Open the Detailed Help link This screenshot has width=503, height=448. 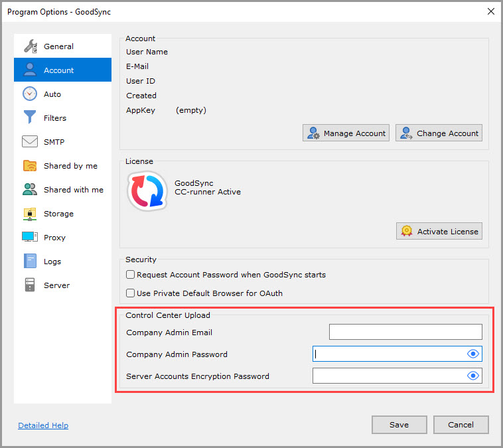point(43,425)
